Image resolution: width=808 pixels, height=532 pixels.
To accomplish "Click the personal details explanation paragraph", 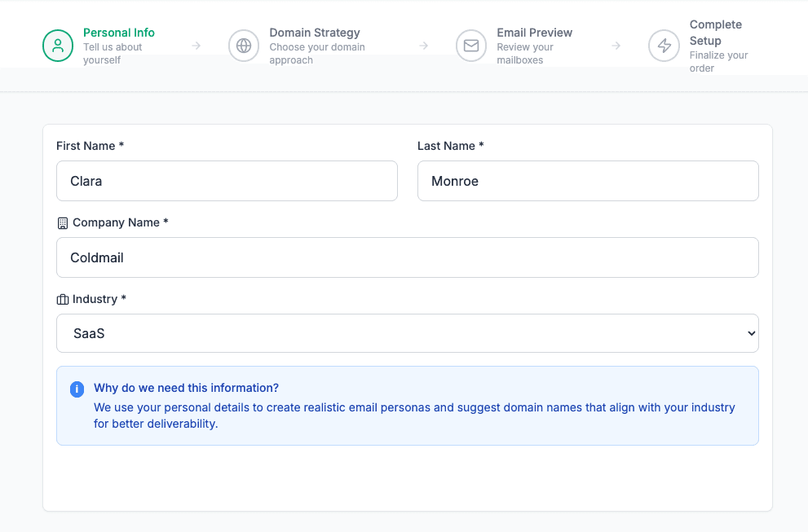I will (414, 415).
